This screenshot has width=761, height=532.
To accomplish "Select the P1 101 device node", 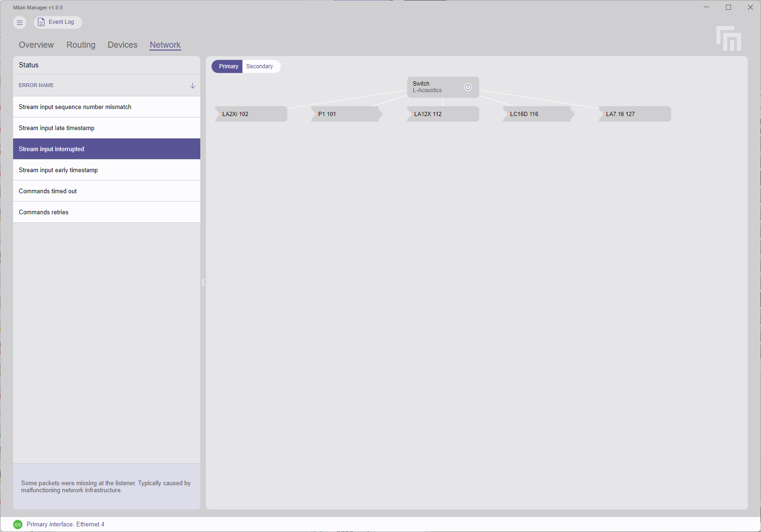I will coord(347,114).
